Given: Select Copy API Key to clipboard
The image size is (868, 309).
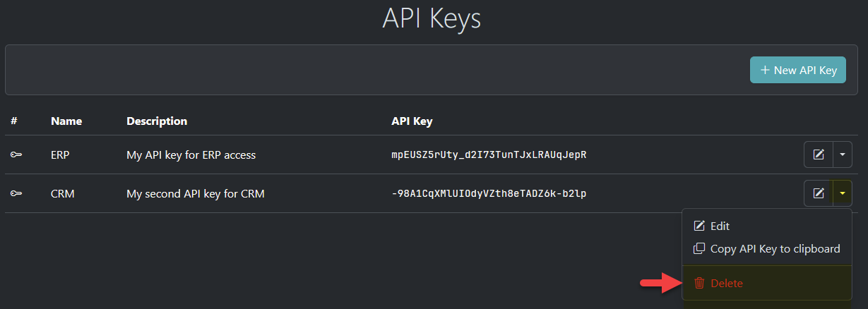Looking at the screenshot, I should tap(775, 248).
